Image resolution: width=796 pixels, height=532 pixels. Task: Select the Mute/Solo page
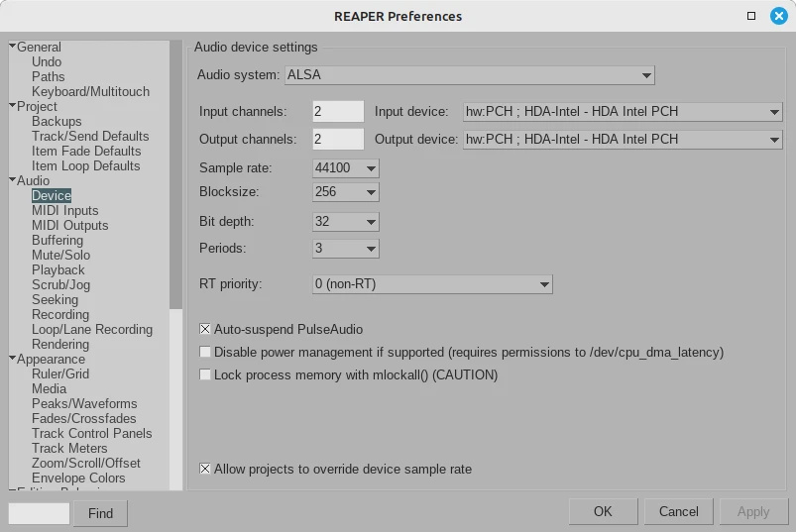tap(60, 255)
